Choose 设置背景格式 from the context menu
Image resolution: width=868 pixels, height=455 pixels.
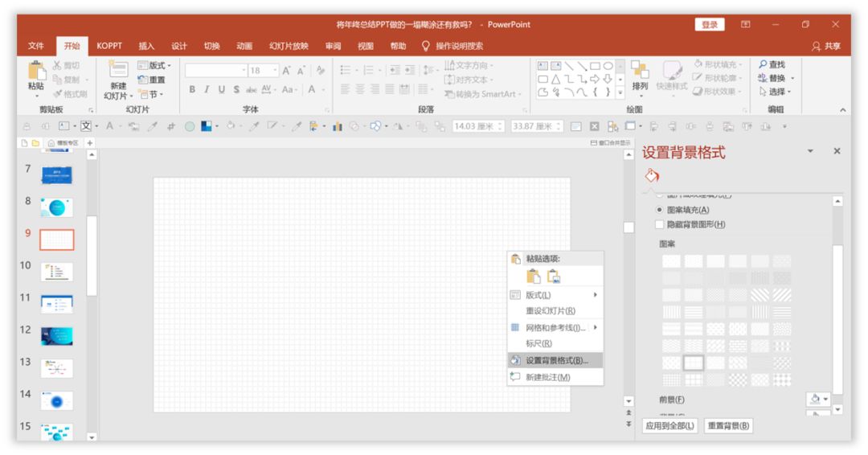[556, 361]
